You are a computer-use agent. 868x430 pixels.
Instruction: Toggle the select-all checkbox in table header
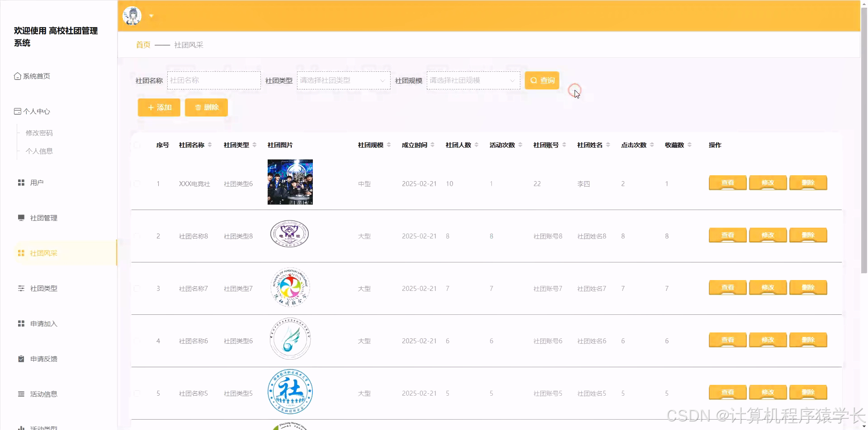coord(137,145)
